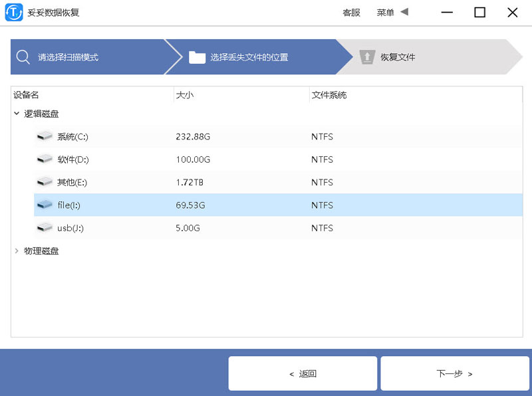This screenshot has height=396, width=532.
Task: Collapse the 逻辑磁盘 tree group
Action: point(16,114)
